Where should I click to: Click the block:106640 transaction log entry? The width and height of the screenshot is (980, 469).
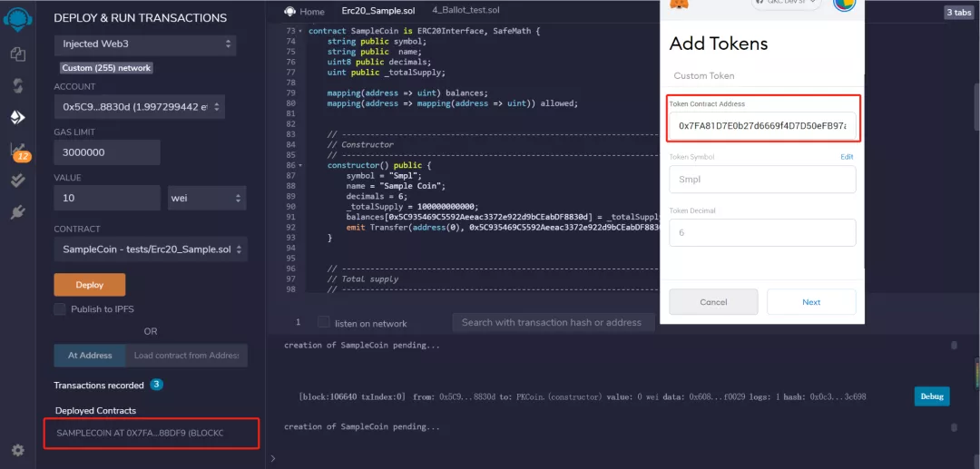[583, 396]
